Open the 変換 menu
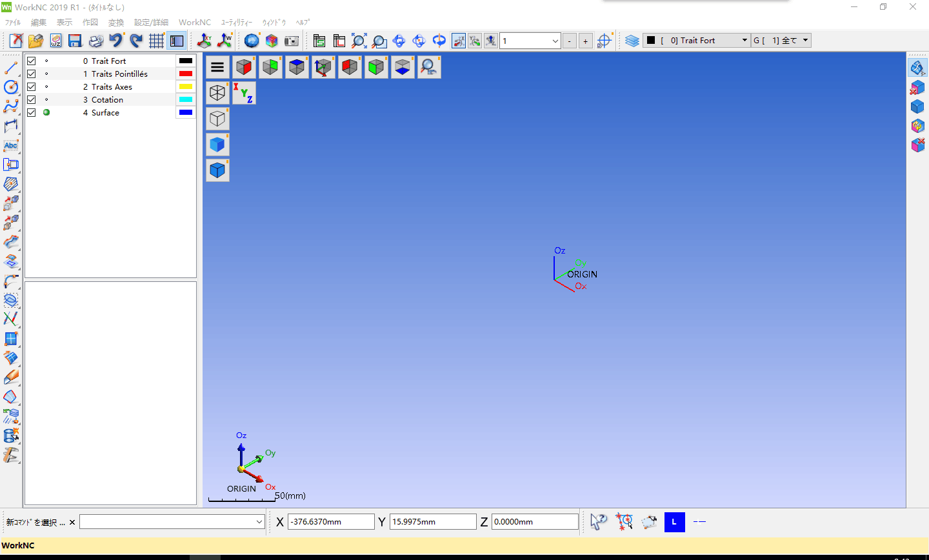 pyautogui.click(x=116, y=22)
